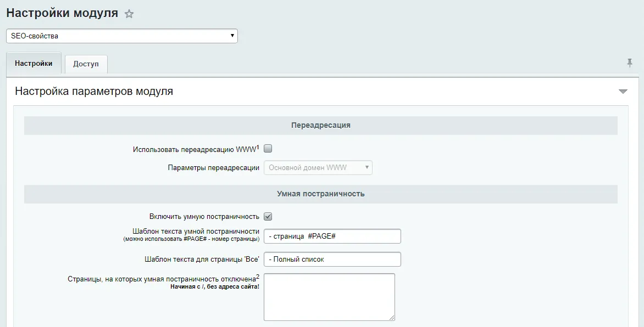Open the SEO-свойства module dropdown

click(x=121, y=36)
